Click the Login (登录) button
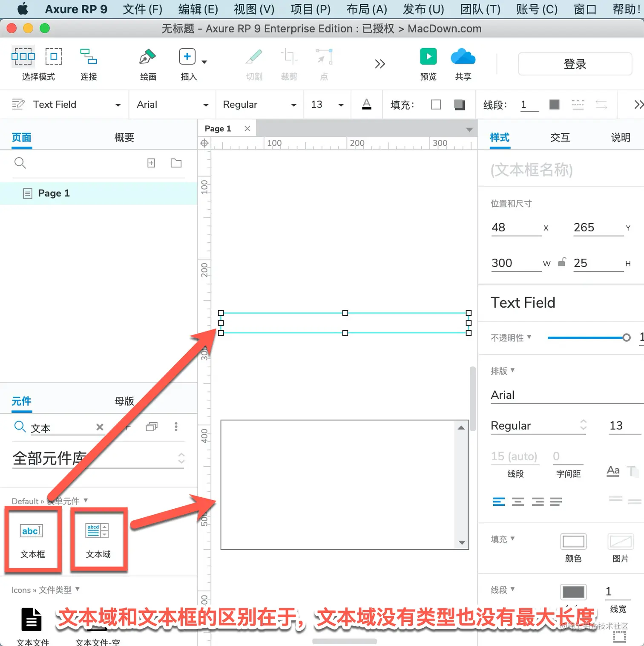 [x=575, y=64]
